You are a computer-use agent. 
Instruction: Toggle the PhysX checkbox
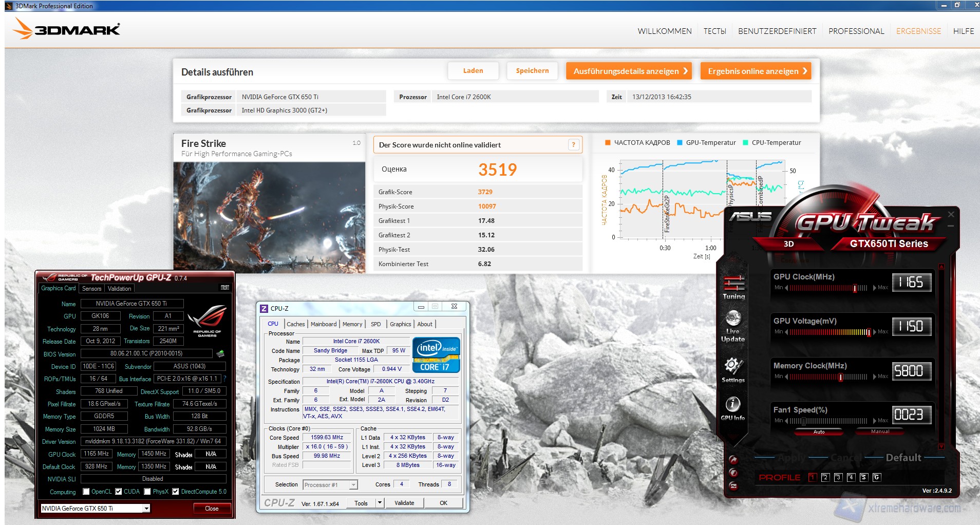click(147, 492)
